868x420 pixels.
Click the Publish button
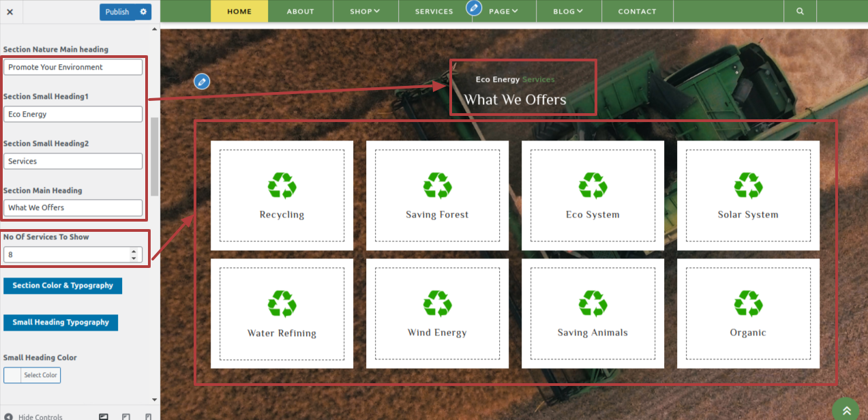click(x=117, y=12)
